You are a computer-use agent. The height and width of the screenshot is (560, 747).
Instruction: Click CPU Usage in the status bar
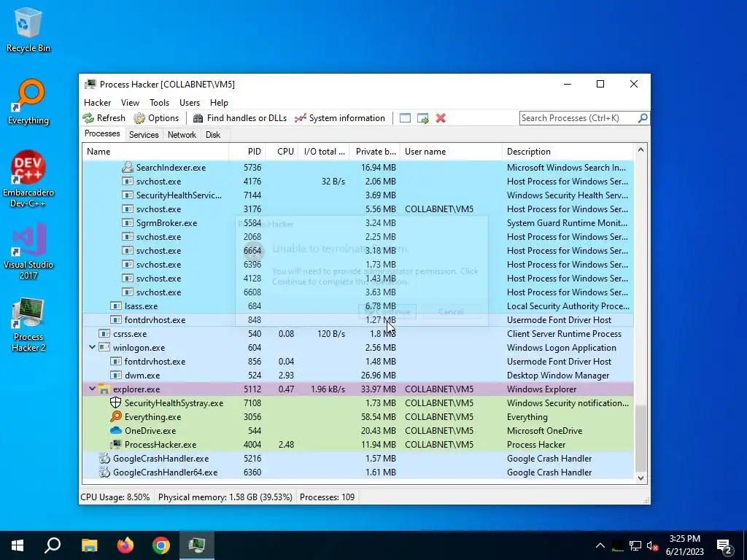(x=115, y=497)
